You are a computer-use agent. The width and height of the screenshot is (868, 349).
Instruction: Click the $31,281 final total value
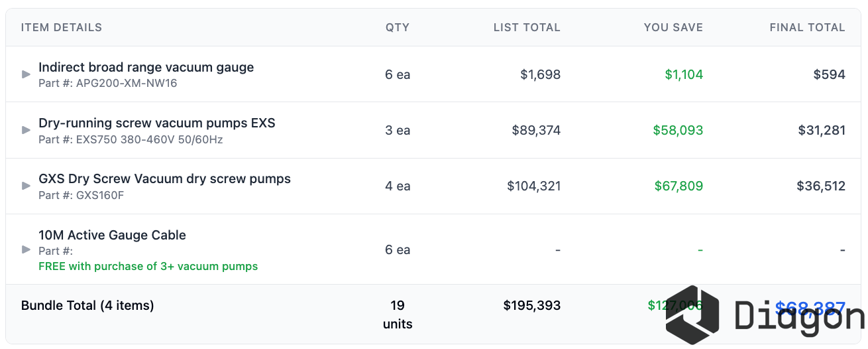click(x=822, y=130)
